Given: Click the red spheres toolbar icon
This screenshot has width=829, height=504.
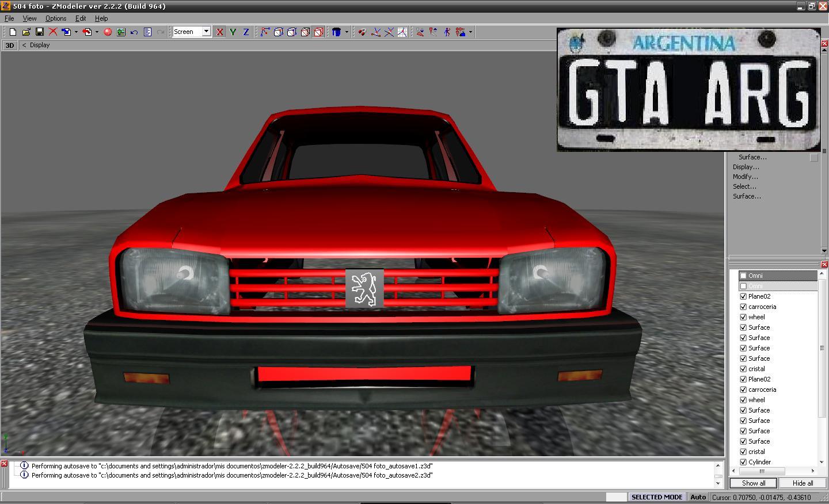Looking at the screenshot, I should [x=362, y=32].
